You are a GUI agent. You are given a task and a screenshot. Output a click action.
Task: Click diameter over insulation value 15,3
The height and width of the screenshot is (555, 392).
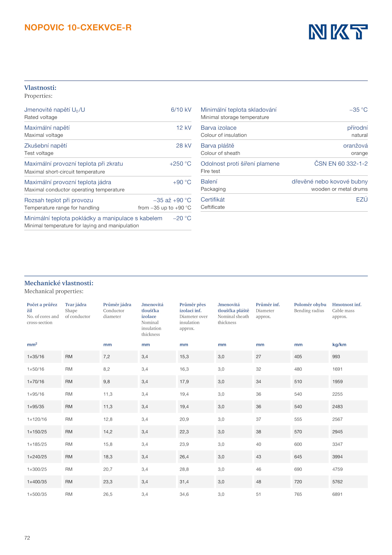pyautogui.click(x=184, y=357)
